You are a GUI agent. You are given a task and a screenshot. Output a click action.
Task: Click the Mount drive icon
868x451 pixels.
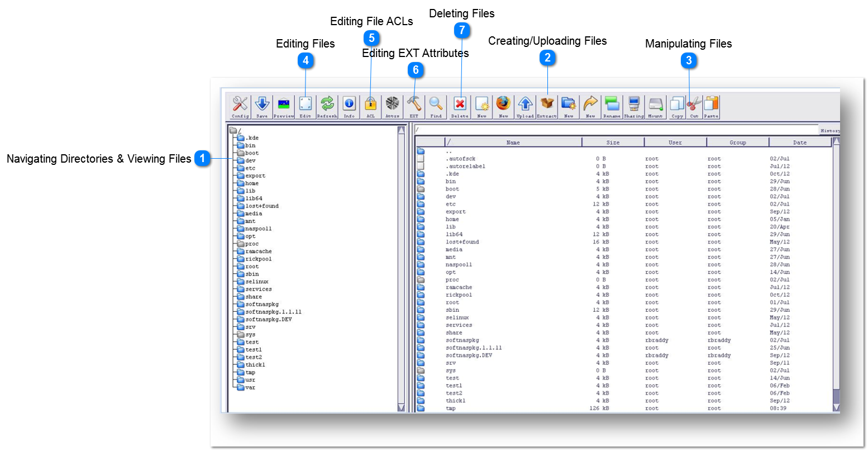(655, 106)
